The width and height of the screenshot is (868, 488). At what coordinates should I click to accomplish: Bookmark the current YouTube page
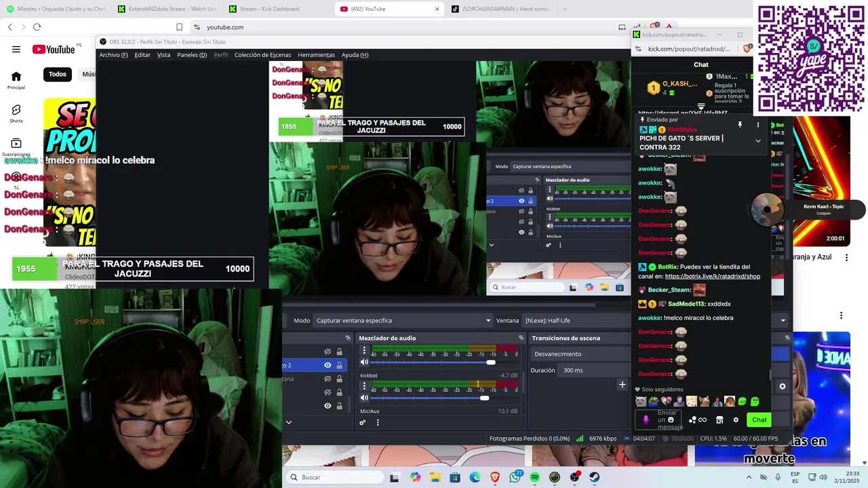[x=179, y=27]
